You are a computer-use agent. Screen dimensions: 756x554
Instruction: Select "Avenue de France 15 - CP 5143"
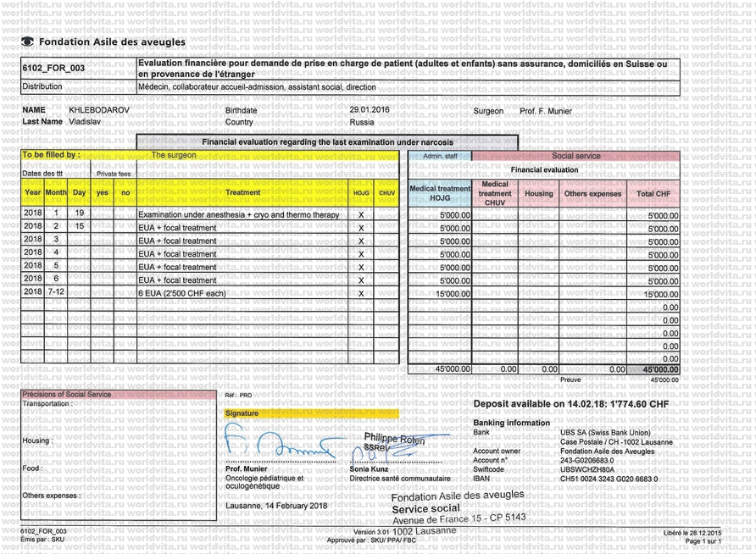click(459, 518)
